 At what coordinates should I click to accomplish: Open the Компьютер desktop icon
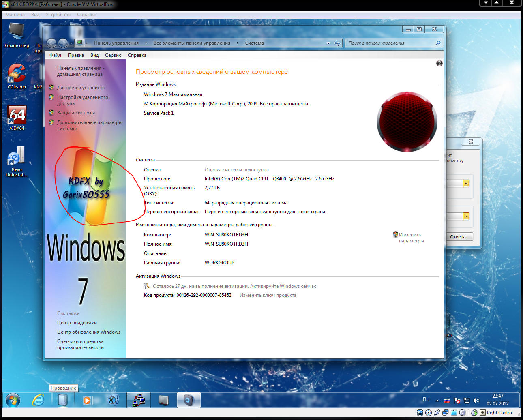(17, 35)
